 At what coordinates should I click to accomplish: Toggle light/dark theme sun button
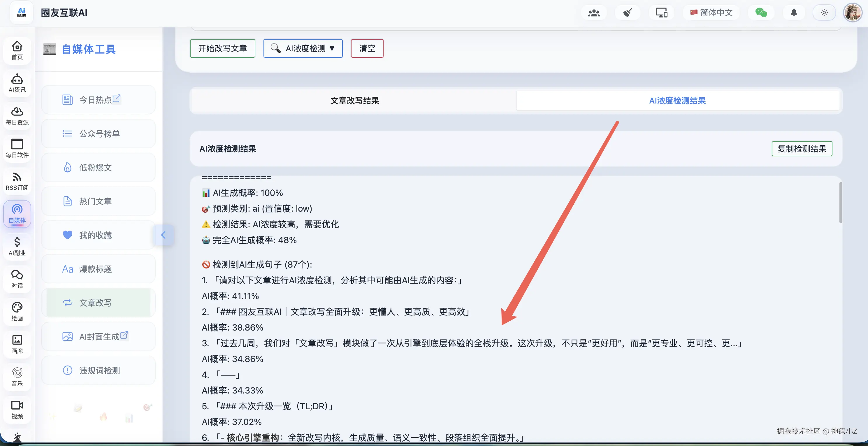tap(824, 13)
